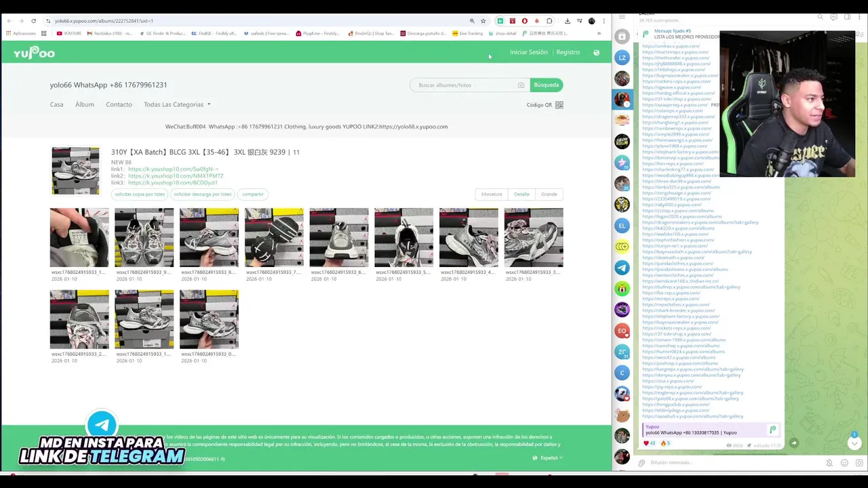The image size is (868, 488).
Task: Click Registro link
Action: tap(568, 52)
